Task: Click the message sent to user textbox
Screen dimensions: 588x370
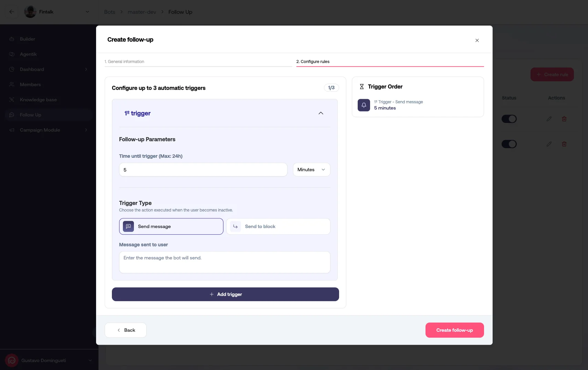Action: (x=224, y=262)
